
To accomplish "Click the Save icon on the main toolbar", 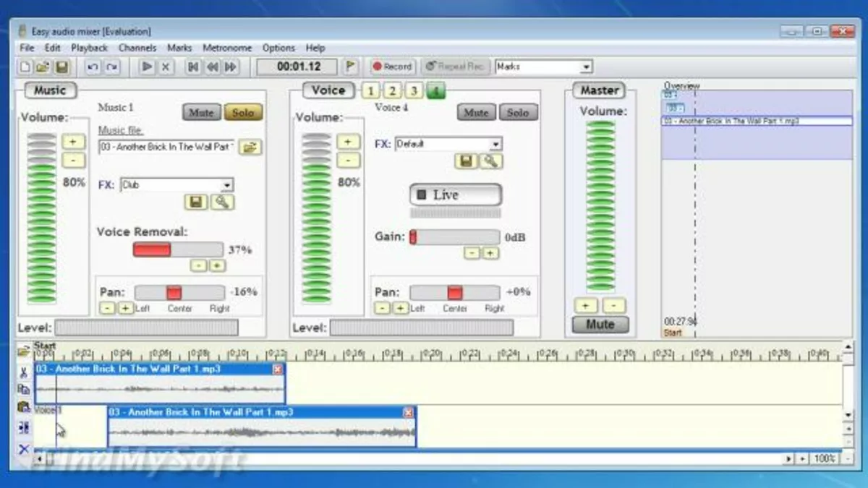I will click(61, 66).
